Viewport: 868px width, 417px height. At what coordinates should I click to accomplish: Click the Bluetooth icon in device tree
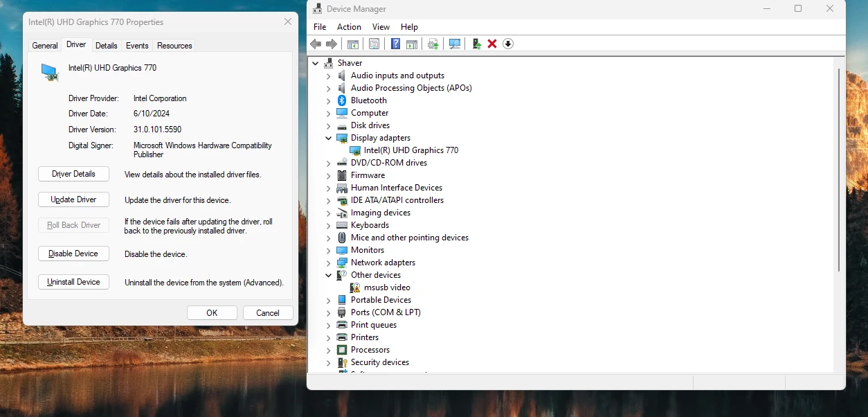(342, 100)
